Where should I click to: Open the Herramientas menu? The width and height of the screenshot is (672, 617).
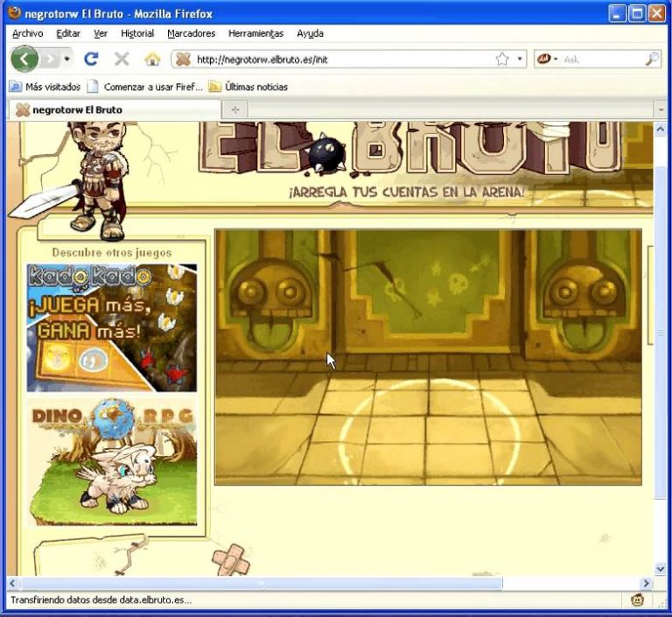(x=255, y=33)
